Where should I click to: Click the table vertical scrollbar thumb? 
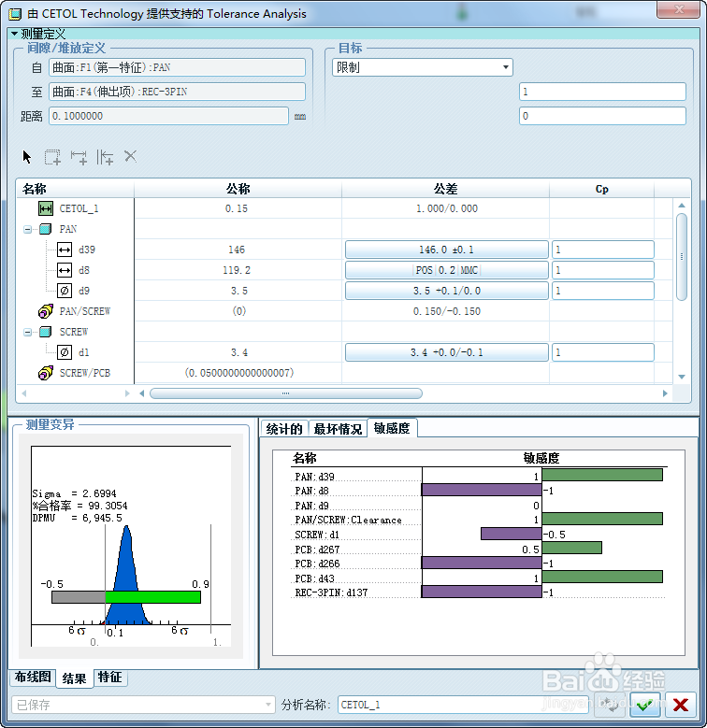tap(682, 257)
